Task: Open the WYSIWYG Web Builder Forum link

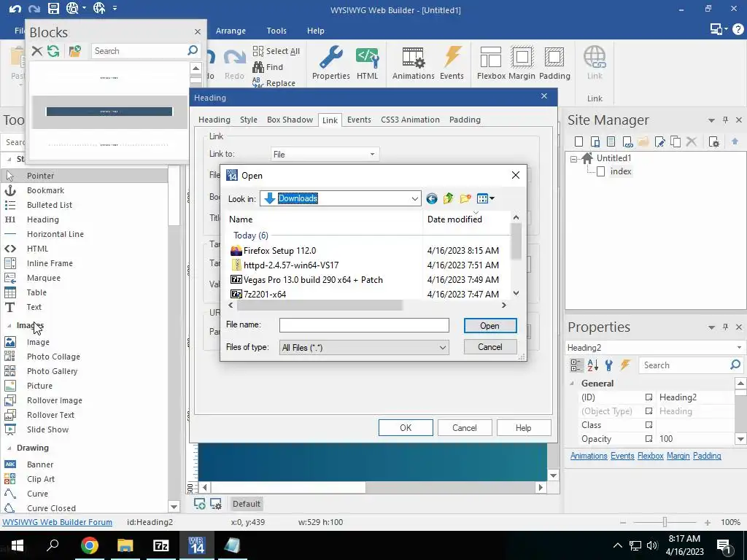Action: [x=57, y=522]
